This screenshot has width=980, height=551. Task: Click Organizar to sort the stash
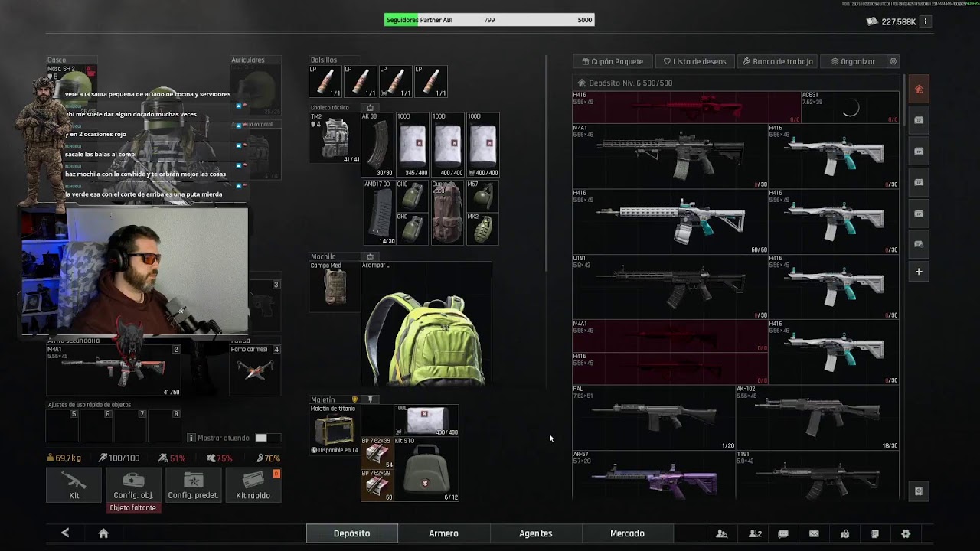click(x=852, y=61)
